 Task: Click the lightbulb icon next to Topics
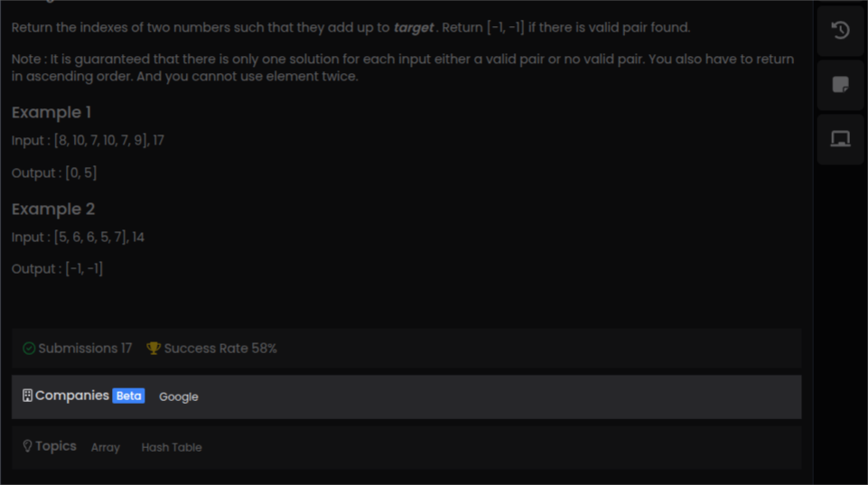click(27, 446)
